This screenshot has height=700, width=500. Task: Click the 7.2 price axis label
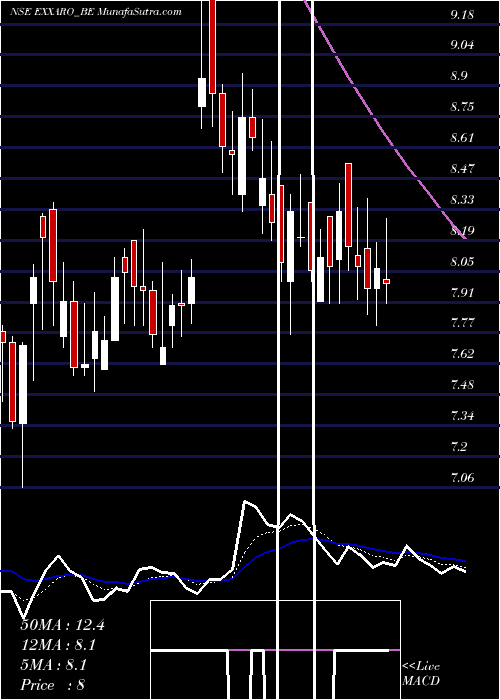point(459,447)
